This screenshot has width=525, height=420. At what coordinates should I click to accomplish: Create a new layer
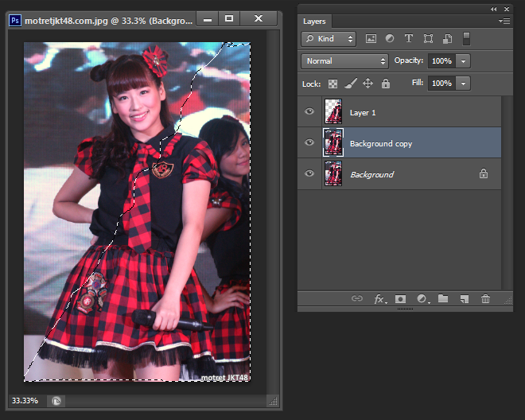(464, 298)
